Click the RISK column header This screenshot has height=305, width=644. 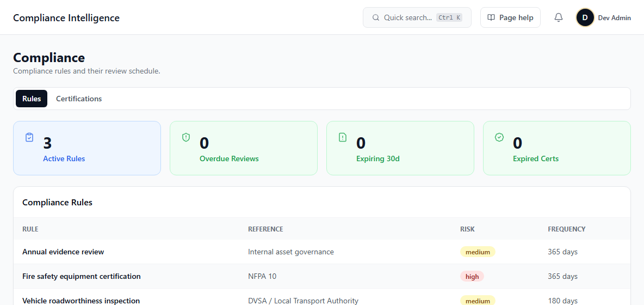click(467, 229)
